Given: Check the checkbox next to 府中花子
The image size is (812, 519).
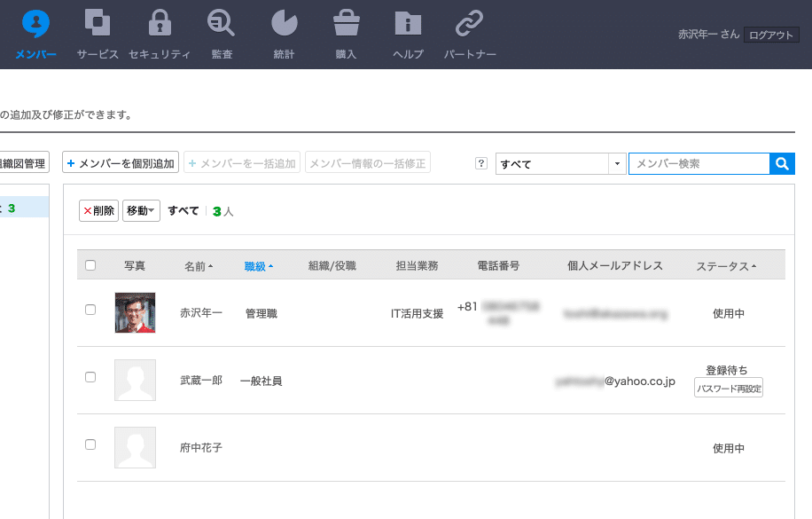Looking at the screenshot, I should (90, 444).
